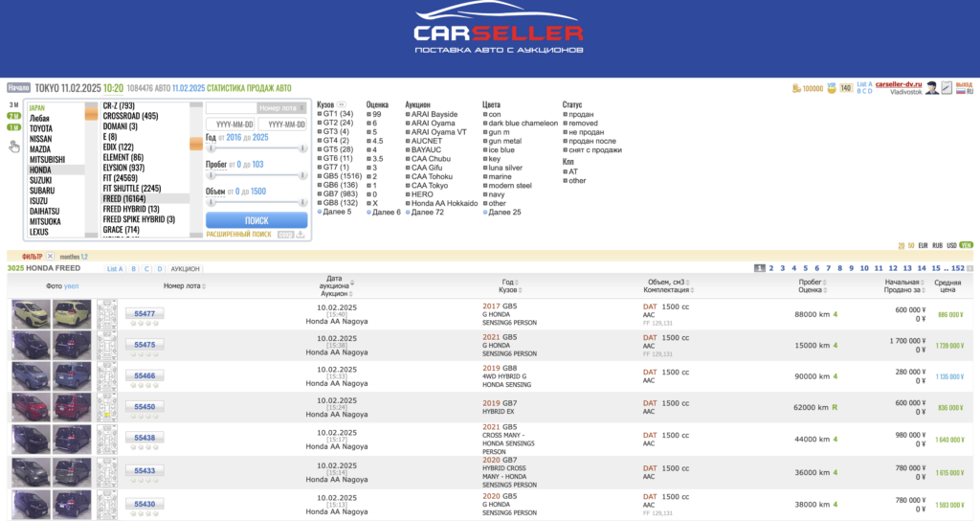The height and width of the screenshot is (521, 980).
Task: Open СТАТИСТИКА ПРОДАЖ АВТО link
Action: [x=249, y=88]
